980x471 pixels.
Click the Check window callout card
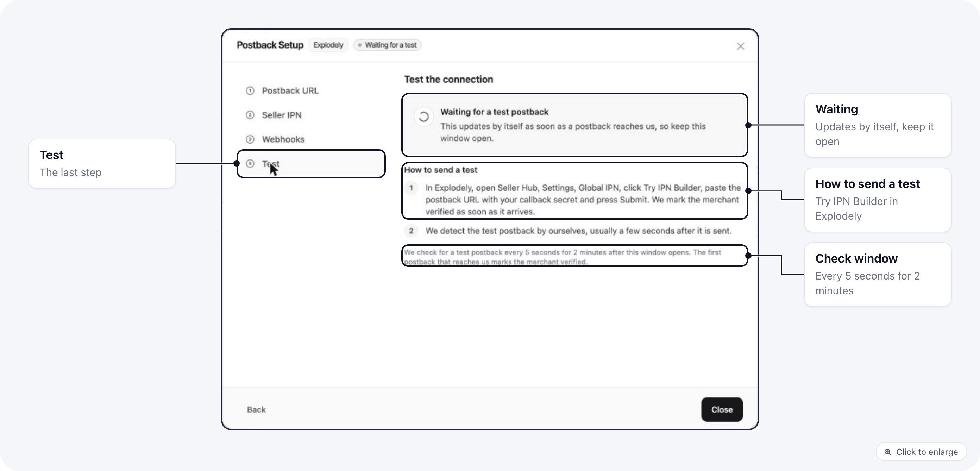878,274
